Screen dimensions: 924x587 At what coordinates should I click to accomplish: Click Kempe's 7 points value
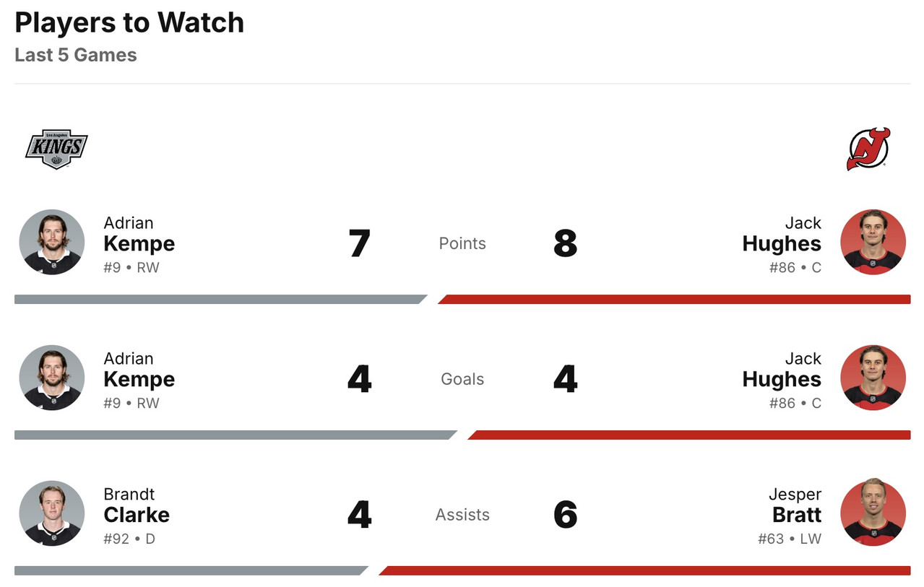(359, 243)
